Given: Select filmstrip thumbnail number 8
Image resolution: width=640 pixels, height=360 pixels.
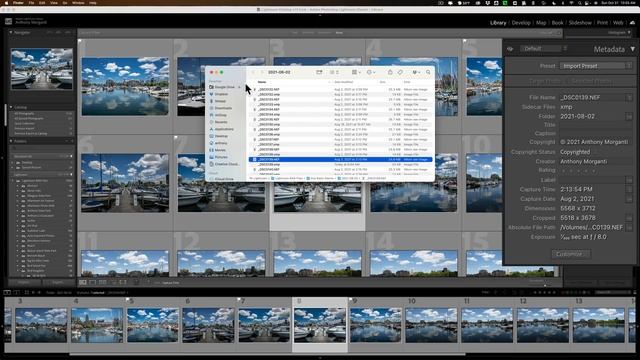Looking at the screenshot, I should click(x=320, y=325).
